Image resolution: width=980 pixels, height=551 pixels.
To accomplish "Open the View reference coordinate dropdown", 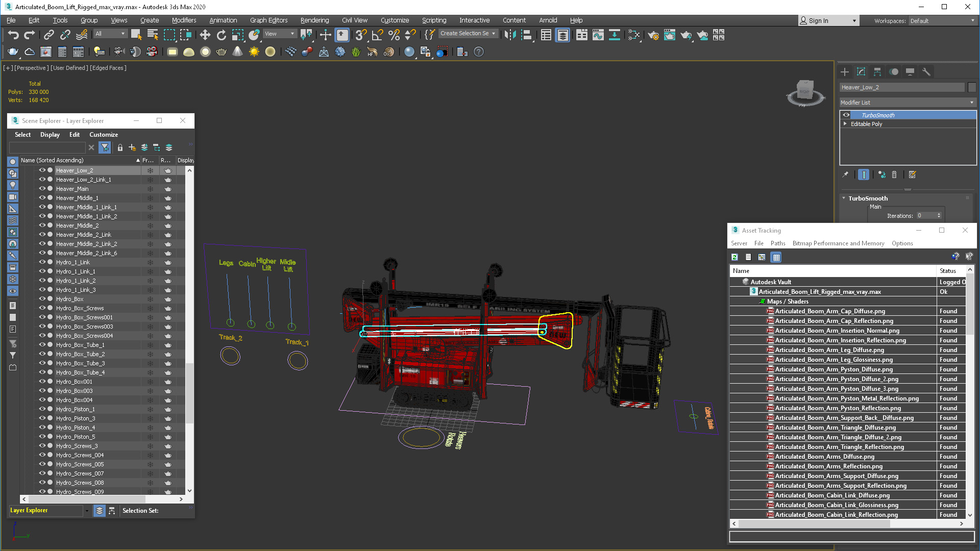I will click(280, 34).
